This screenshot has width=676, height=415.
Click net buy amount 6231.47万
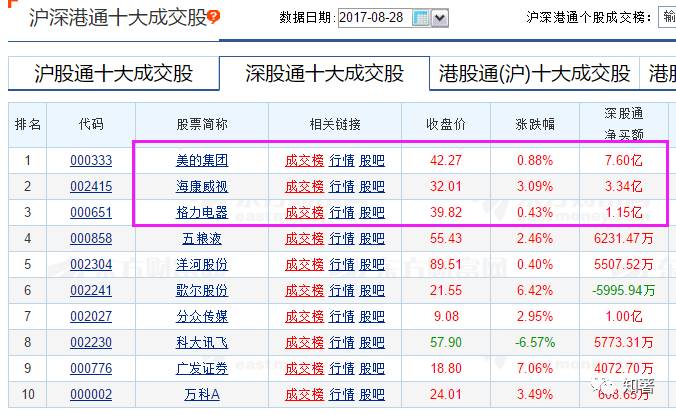pos(623,238)
